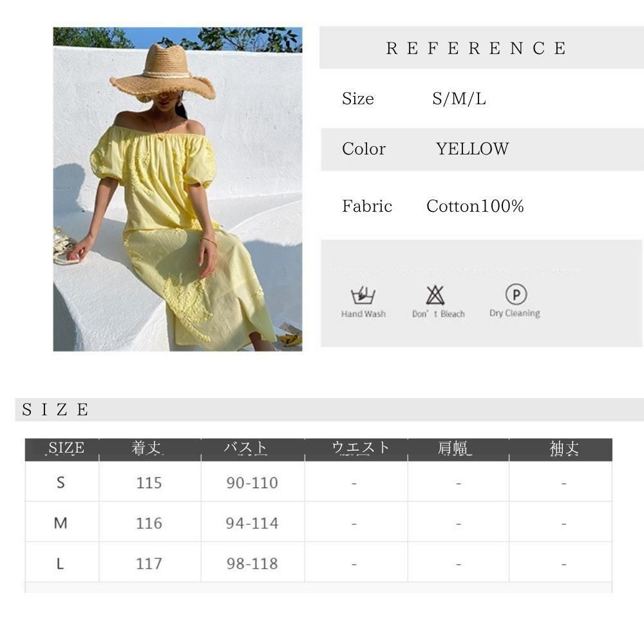Image resolution: width=644 pixels, height=644 pixels.
Task: Click the Cotton100% fabric text
Action: click(475, 206)
